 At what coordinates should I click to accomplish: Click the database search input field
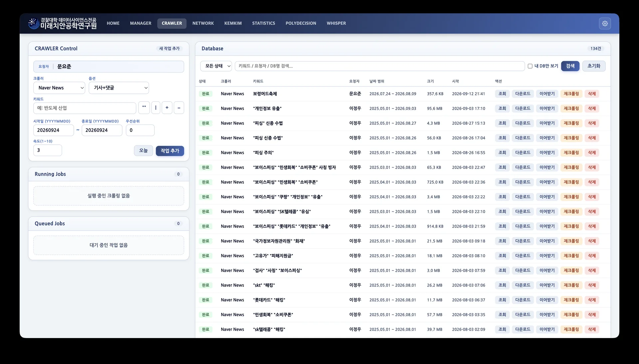click(380, 66)
